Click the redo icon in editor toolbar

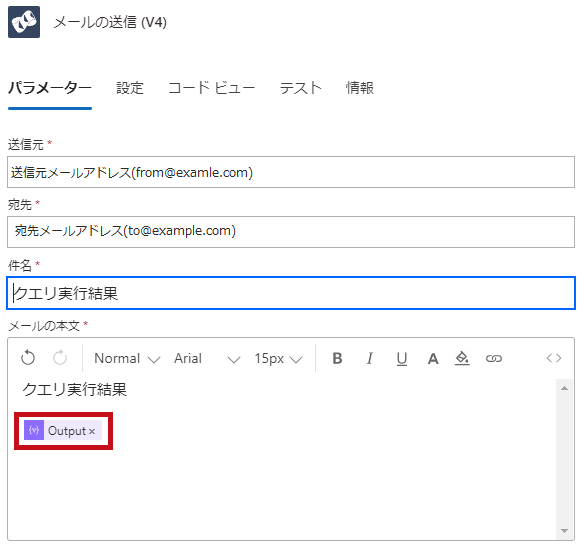60,358
